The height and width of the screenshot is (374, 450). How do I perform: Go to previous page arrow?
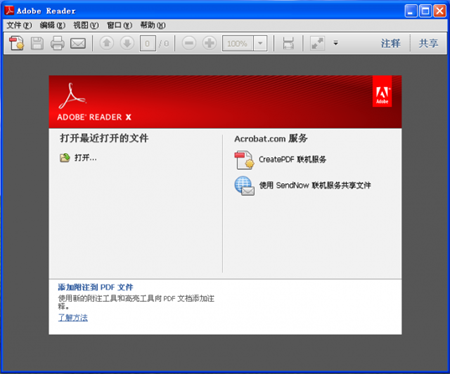107,43
